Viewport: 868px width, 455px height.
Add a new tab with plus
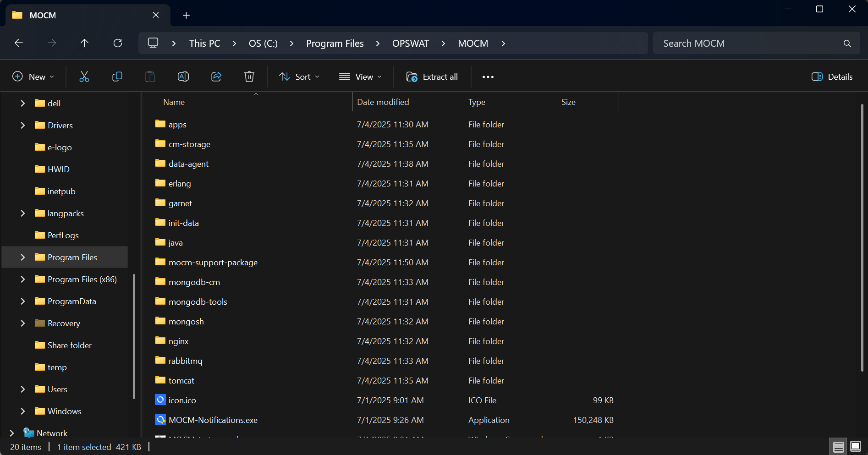(x=186, y=15)
